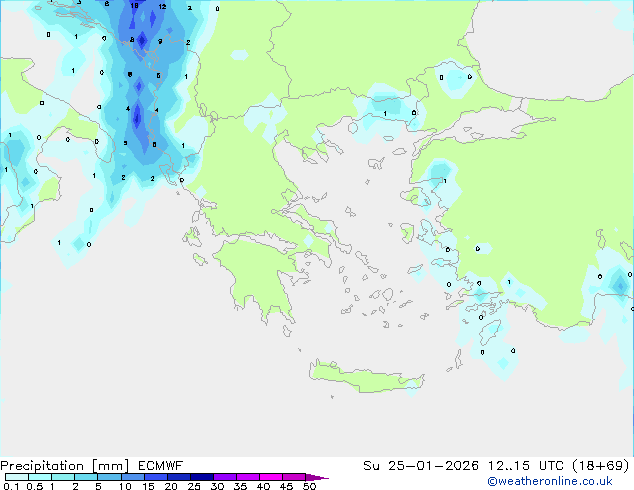Click the 'ECMWF' model label

(x=161, y=466)
